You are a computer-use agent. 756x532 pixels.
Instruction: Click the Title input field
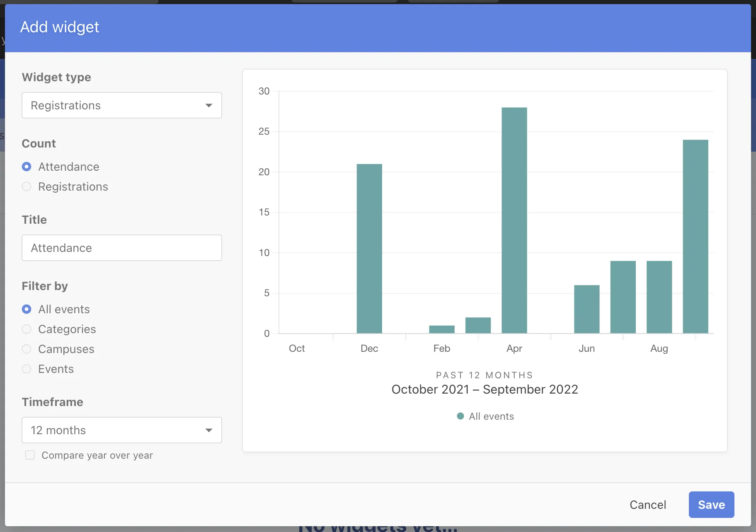click(x=121, y=248)
